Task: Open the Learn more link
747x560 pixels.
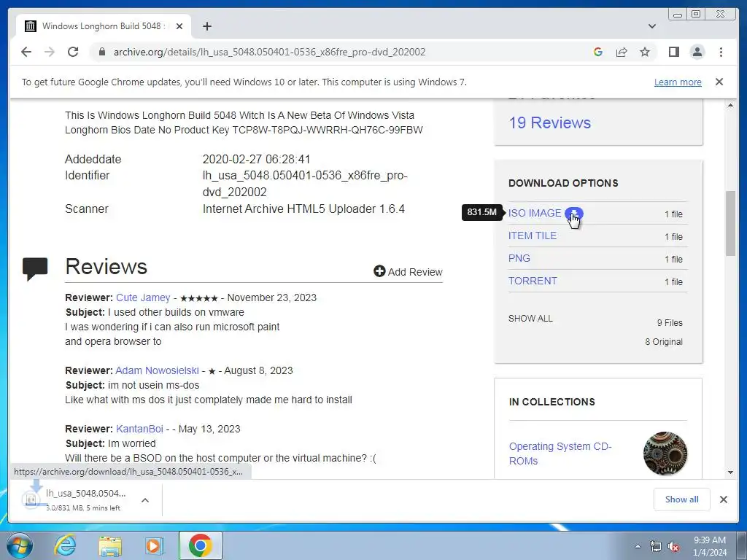Action: (678, 82)
